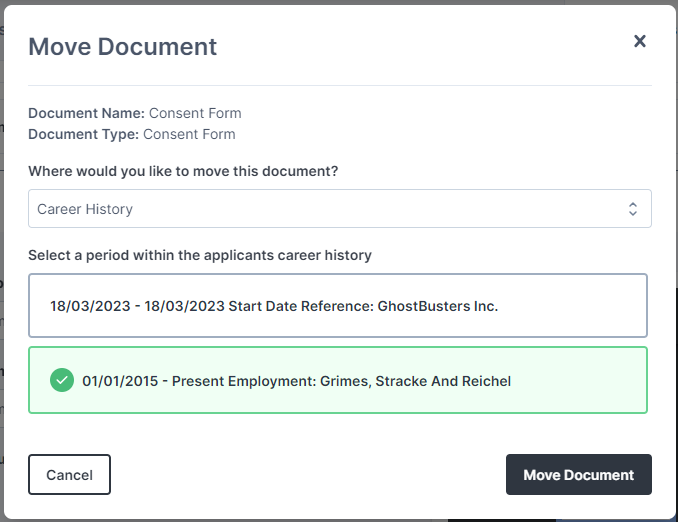Click the "Select a period" instruction text
Viewport: 678px width, 522px height.
[x=200, y=255]
